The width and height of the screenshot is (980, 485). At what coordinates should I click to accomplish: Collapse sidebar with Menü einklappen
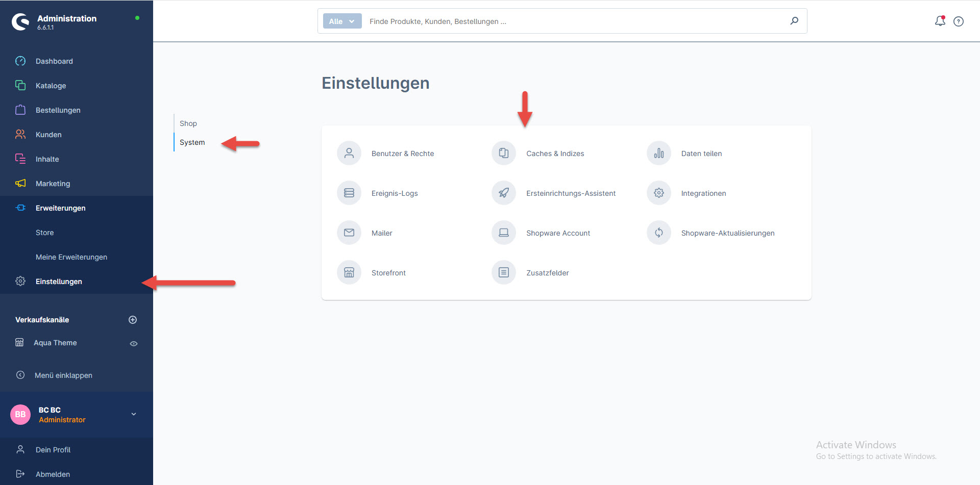pyautogui.click(x=63, y=375)
